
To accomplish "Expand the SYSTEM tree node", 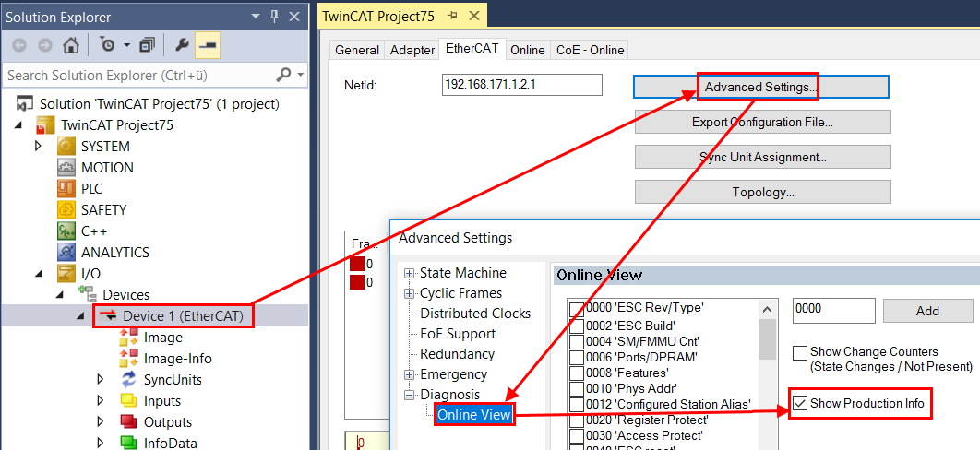I will (x=38, y=146).
